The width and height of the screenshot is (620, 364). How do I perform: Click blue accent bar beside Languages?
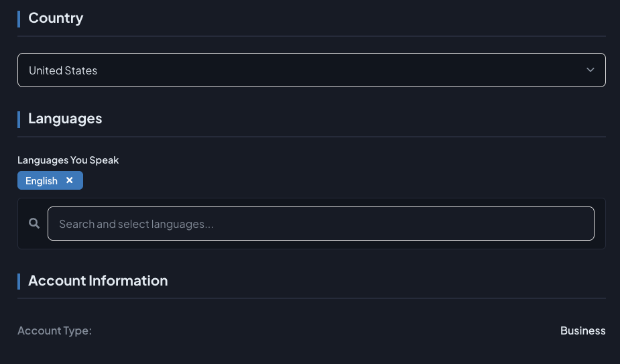pos(19,119)
